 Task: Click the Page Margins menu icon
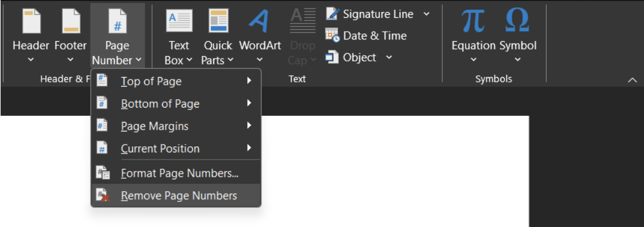click(x=102, y=125)
